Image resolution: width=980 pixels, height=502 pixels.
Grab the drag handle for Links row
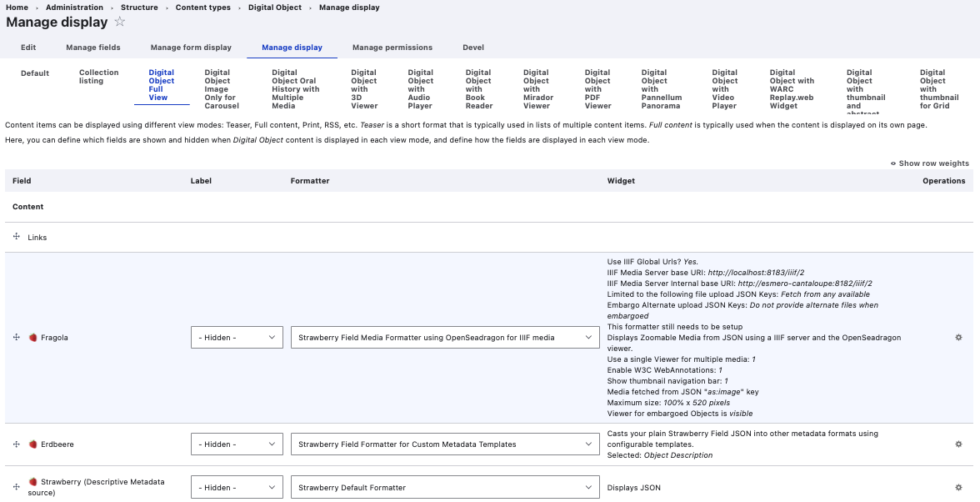(17, 238)
